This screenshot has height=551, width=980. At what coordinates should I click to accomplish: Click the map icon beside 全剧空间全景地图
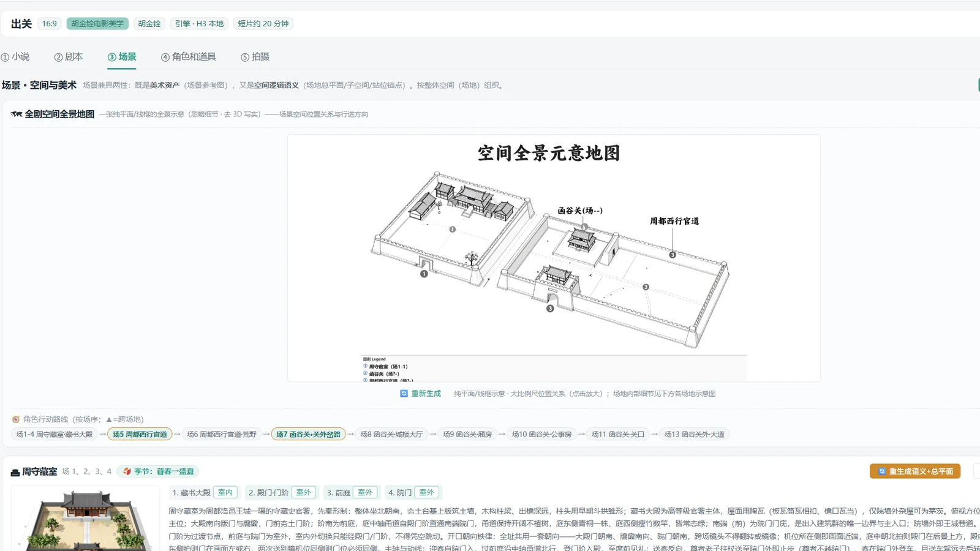17,114
